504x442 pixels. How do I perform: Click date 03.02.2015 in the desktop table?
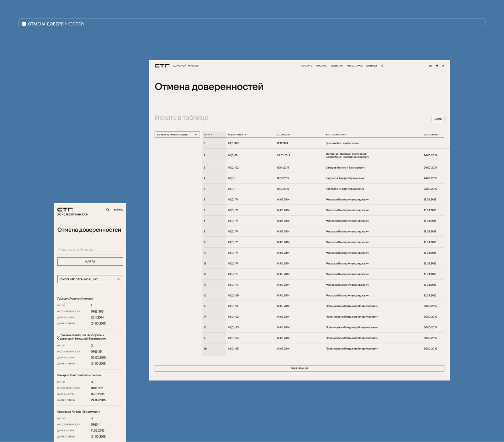coord(283,155)
